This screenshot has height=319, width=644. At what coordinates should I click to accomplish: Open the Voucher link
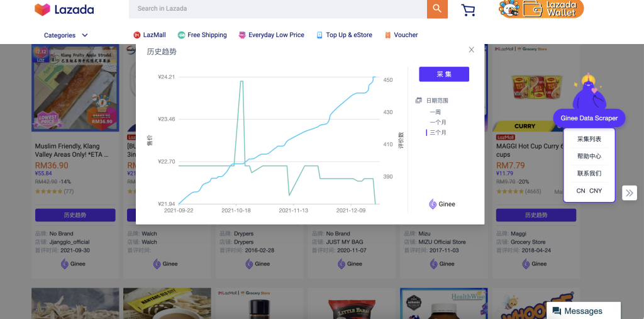(406, 35)
